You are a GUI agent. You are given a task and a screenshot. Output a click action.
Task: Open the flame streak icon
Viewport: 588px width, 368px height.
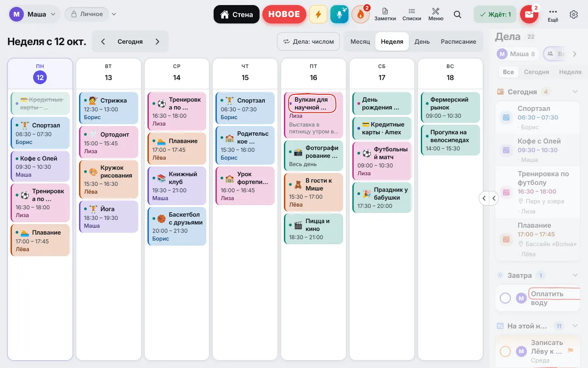361,14
